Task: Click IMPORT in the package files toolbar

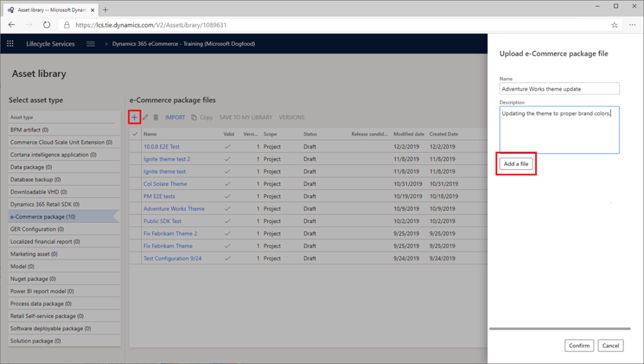Action: 175,118
